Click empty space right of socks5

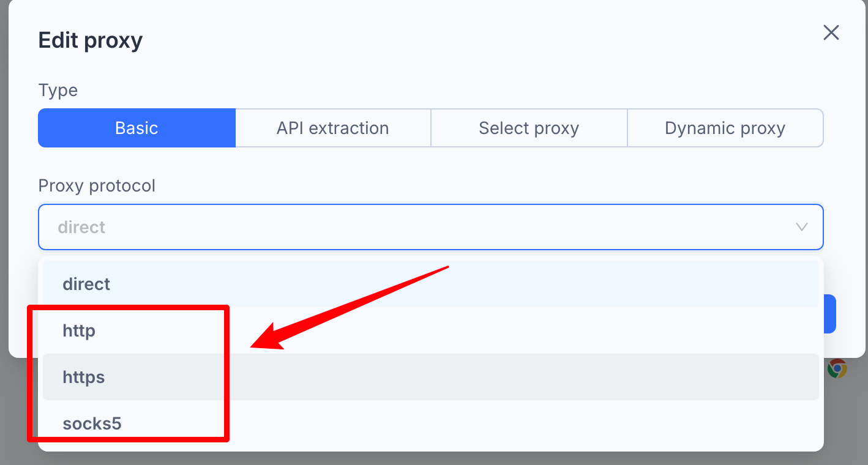[x=490, y=423]
